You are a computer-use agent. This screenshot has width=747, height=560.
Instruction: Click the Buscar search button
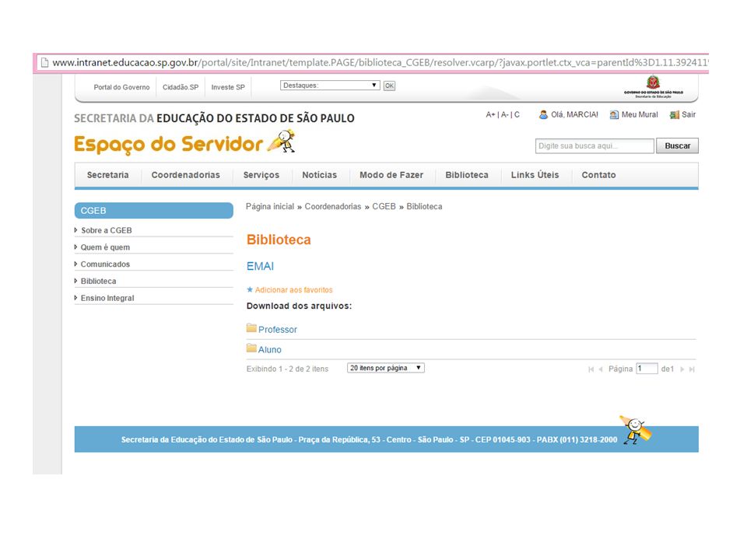(678, 145)
